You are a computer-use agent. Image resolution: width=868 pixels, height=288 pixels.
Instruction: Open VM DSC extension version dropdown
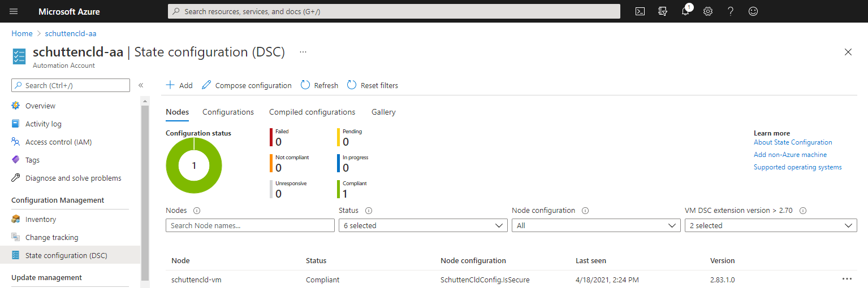coord(770,225)
